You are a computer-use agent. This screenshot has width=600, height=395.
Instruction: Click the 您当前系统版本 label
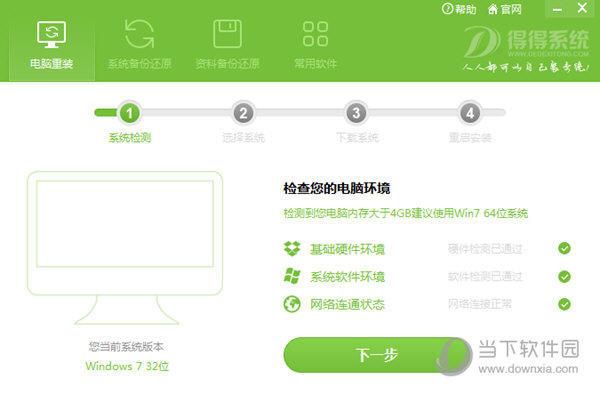click(126, 347)
